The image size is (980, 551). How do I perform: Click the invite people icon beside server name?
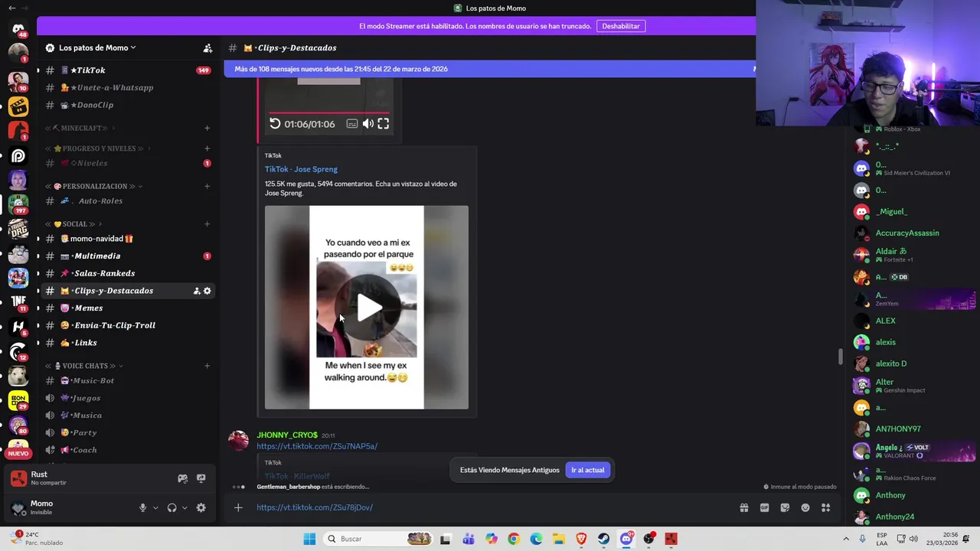click(x=207, y=47)
